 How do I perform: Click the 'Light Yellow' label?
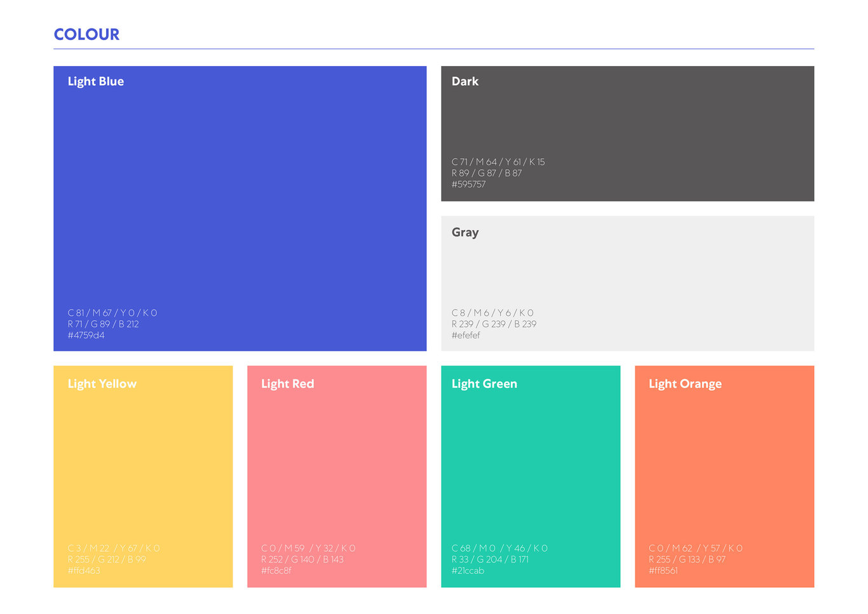tap(102, 384)
